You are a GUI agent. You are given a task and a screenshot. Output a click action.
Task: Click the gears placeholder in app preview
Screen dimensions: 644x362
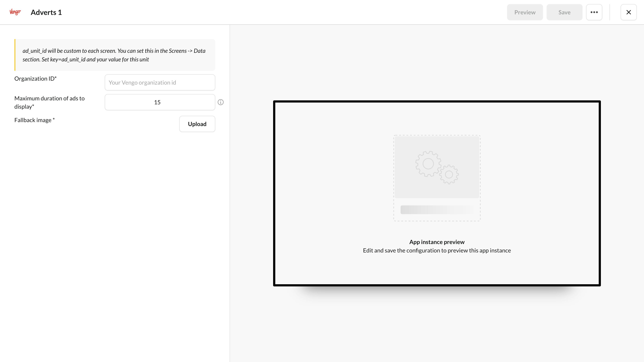coord(437,167)
